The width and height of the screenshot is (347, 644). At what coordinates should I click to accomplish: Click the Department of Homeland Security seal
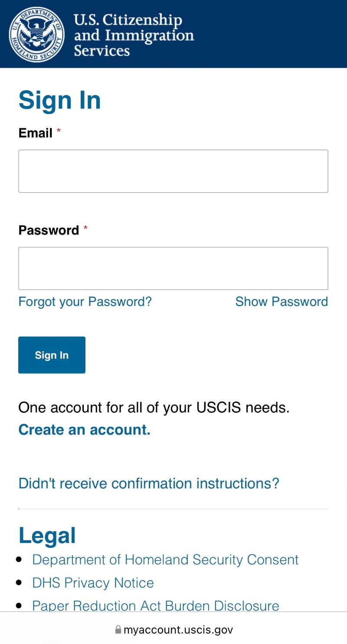click(36, 34)
